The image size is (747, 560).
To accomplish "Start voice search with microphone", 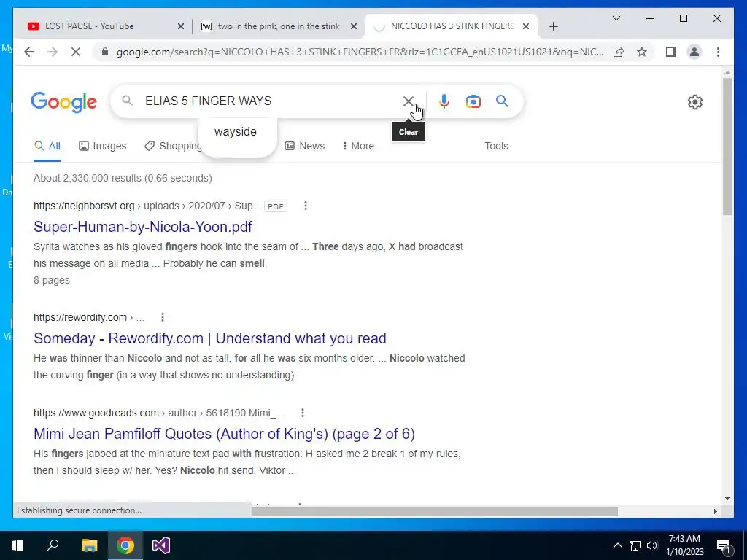I will (x=444, y=101).
